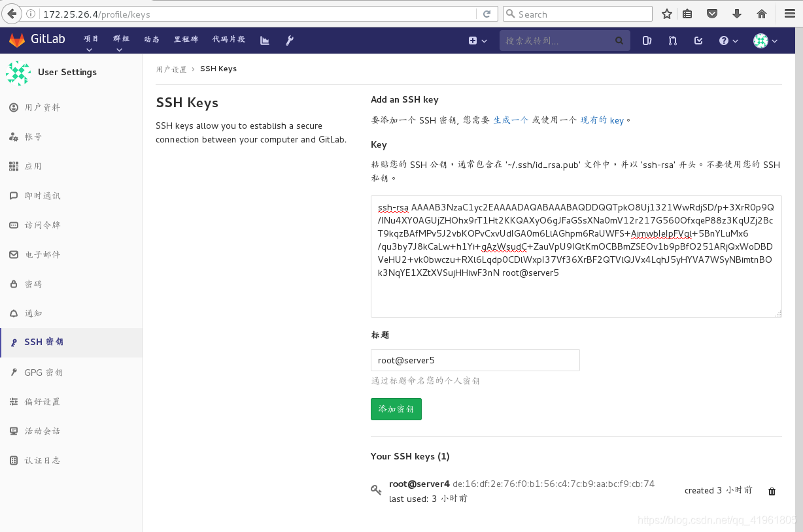Open merge requests icon in navbar
This screenshot has height=532, width=803.
(673, 41)
